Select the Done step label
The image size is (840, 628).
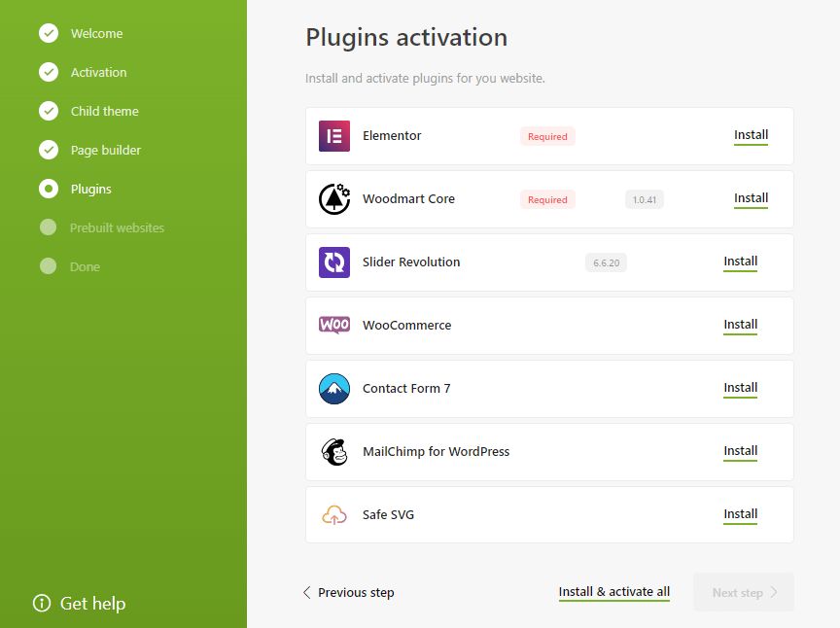click(85, 266)
